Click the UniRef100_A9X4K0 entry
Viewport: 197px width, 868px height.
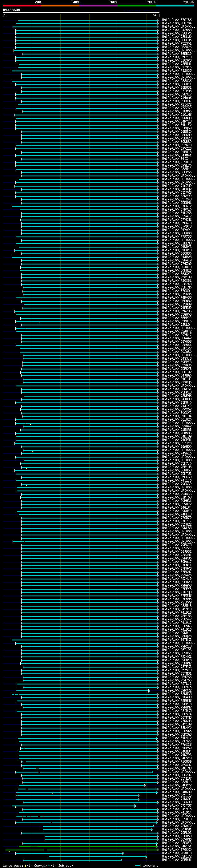177,575
